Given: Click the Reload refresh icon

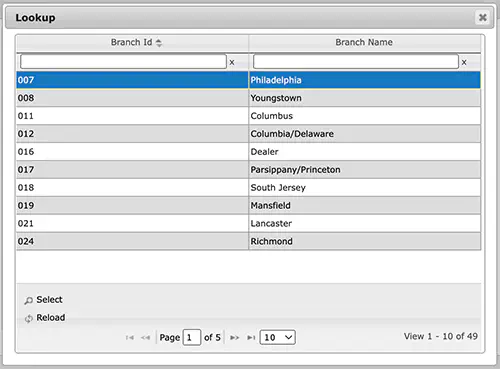Looking at the screenshot, I should coord(29,318).
